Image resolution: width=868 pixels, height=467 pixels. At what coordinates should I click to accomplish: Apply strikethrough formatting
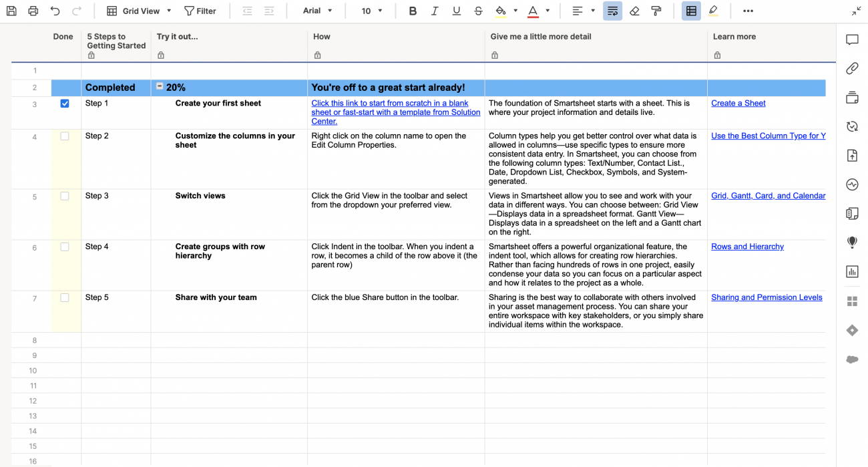tap(478, 11)
